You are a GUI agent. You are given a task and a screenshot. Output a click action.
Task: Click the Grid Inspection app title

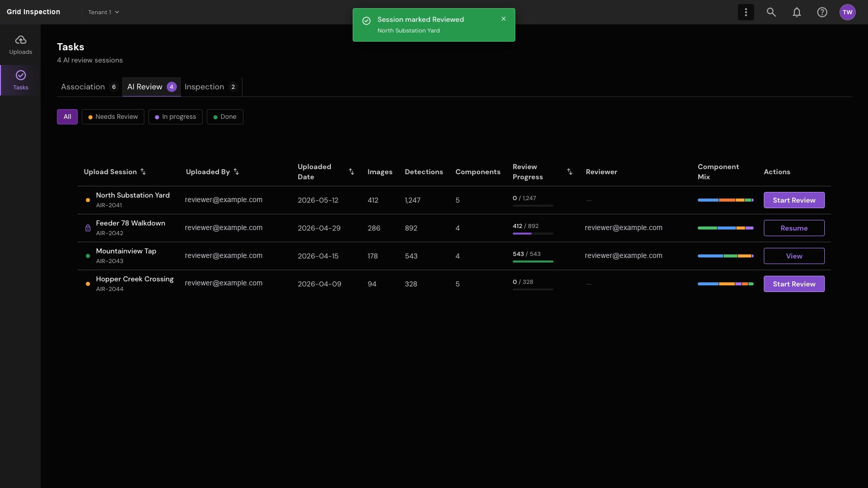click(x=34, y=12)
